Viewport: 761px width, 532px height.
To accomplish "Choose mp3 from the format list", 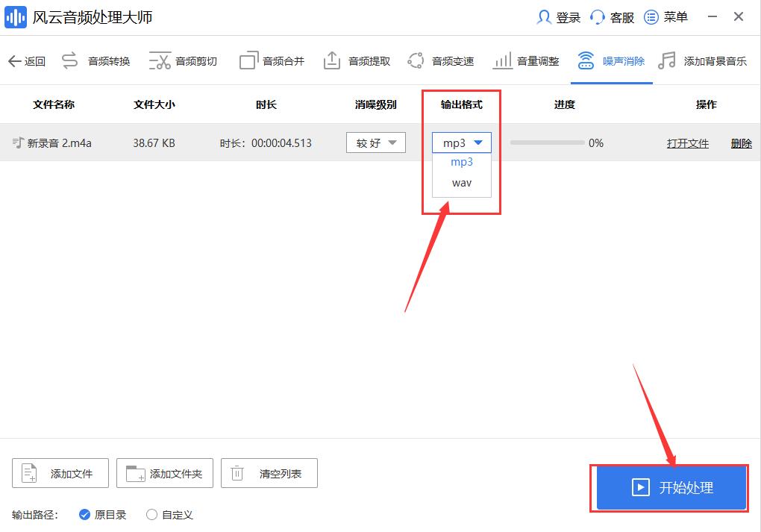I will coord(462,162).
